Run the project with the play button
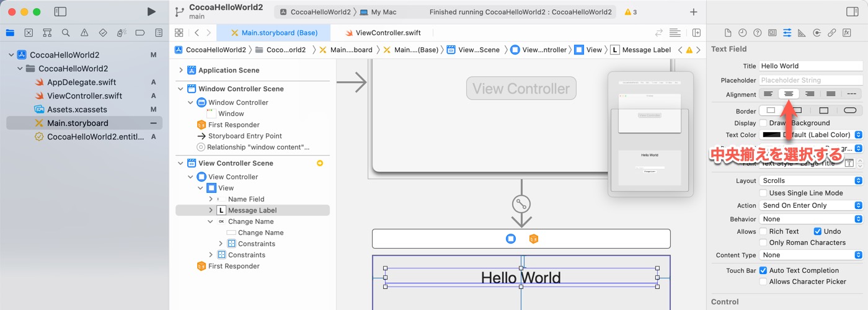Image resolution: width=868 pixels, height=310 pixels. pos(151,12)
